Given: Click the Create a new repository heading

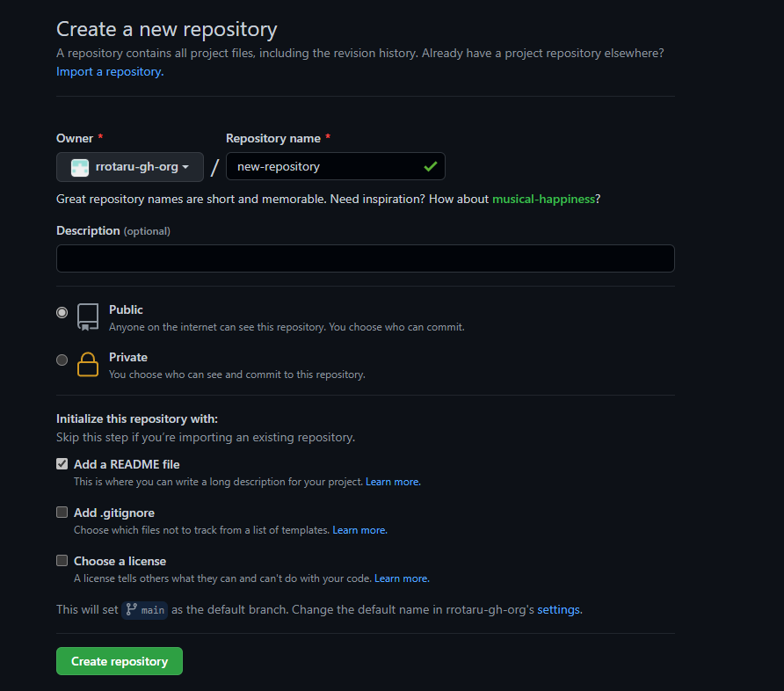Looking at the screenshot, I should coord(166,29).
